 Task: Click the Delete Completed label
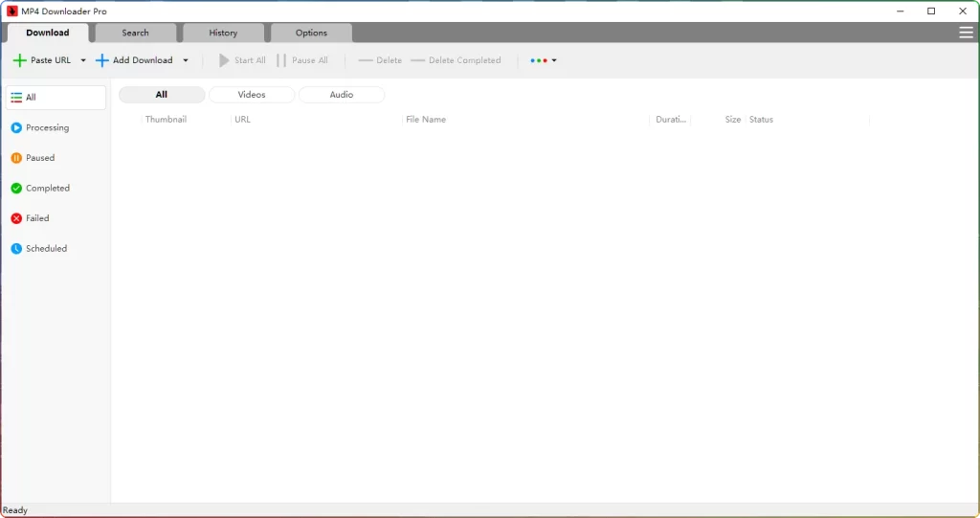click(465, 60)
